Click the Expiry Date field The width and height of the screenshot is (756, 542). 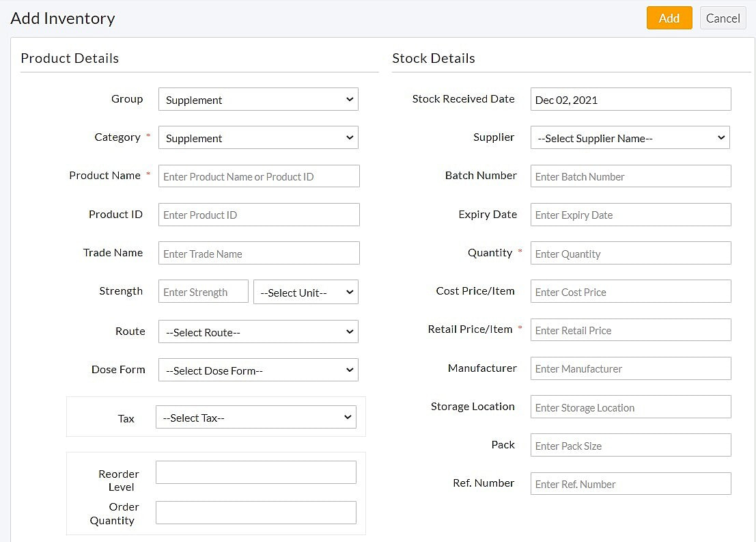coord(630,215)
